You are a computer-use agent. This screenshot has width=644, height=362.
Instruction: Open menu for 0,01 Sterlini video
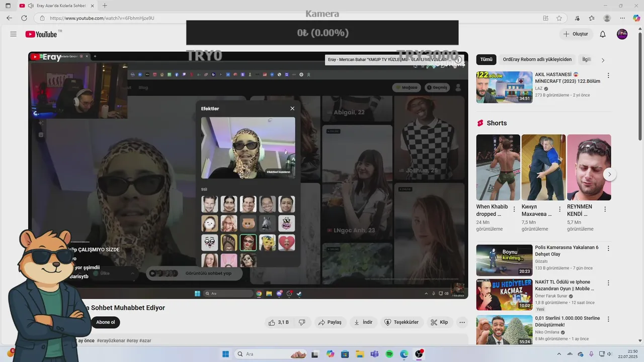pos(608,319)
